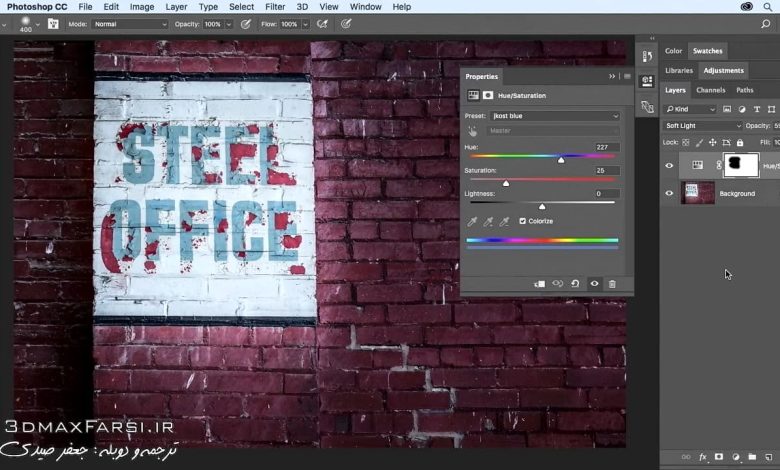Open the Kind layer filter dropdown

coord(690,109)
